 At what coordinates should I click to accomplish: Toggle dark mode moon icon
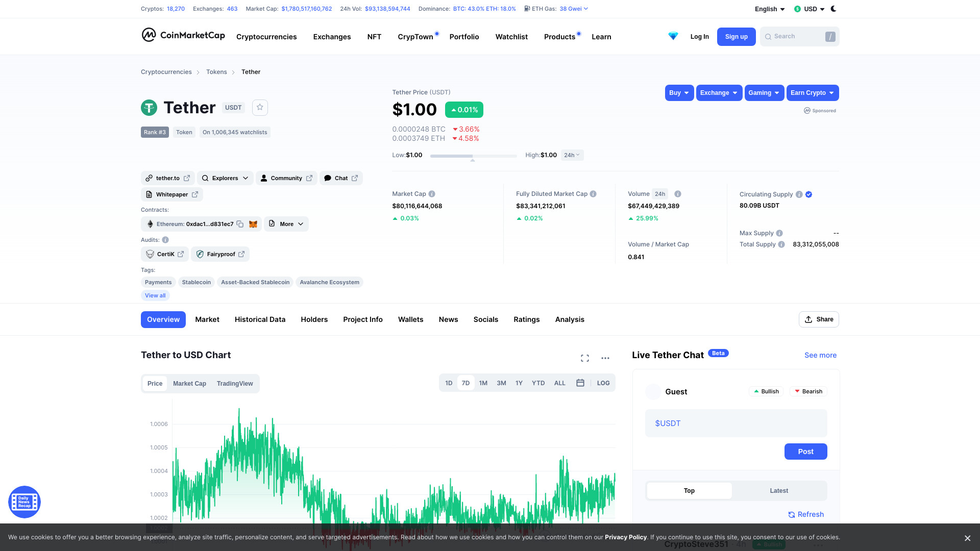[834, 9]
